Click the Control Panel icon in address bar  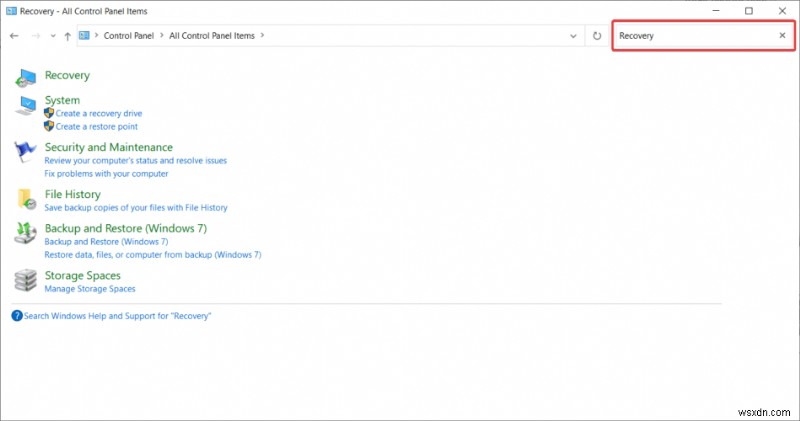pos(85,35)
